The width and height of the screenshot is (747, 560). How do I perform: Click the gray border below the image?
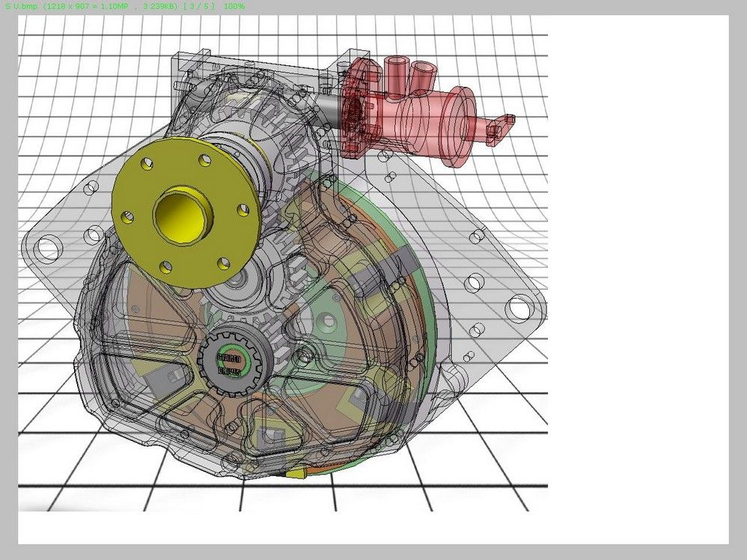point(374,553)
